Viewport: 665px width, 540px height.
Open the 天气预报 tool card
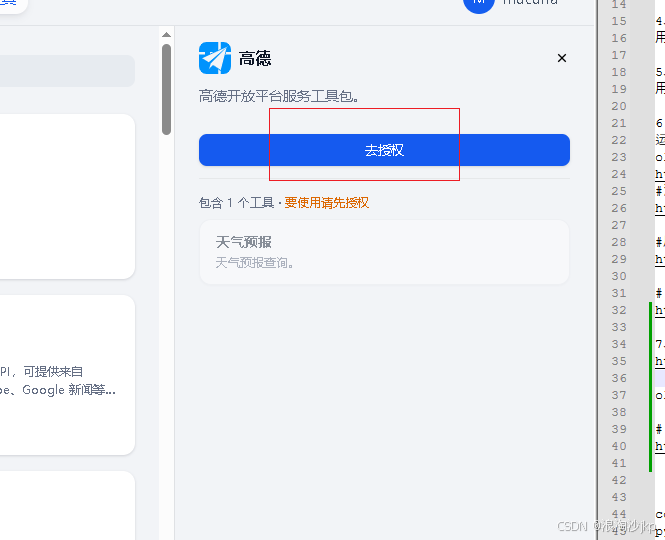[x=384, y=252]
